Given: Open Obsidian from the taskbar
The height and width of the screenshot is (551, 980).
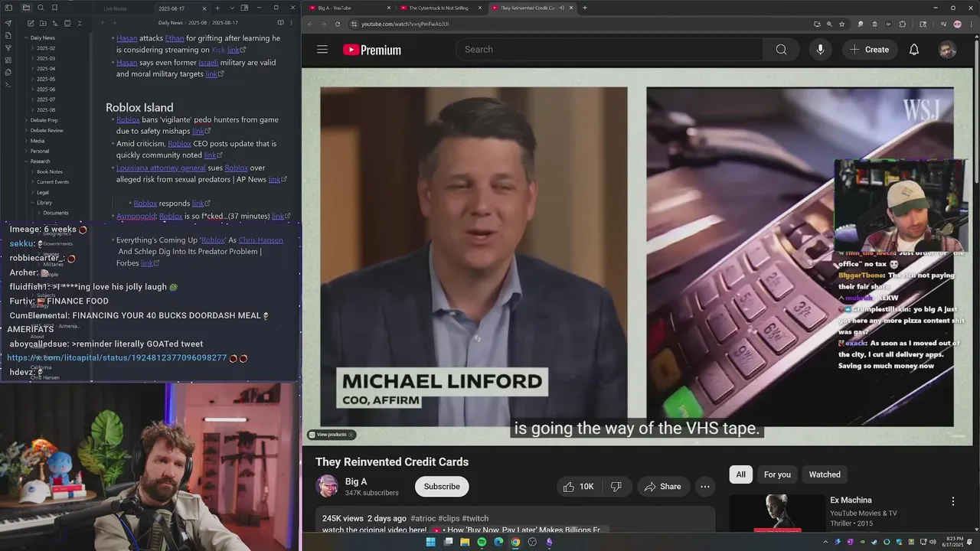Looking at the screenshot, I should coord(549,542).
